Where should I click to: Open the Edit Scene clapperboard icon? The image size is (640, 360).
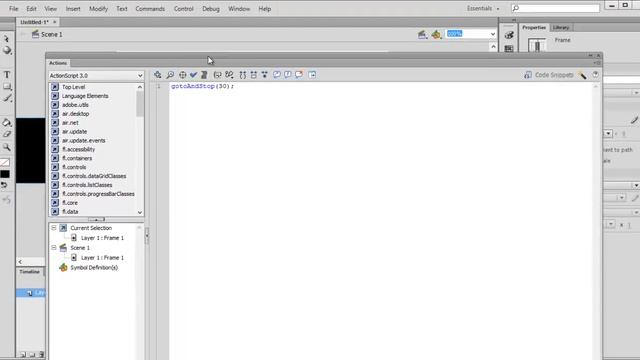pos(423,35)
